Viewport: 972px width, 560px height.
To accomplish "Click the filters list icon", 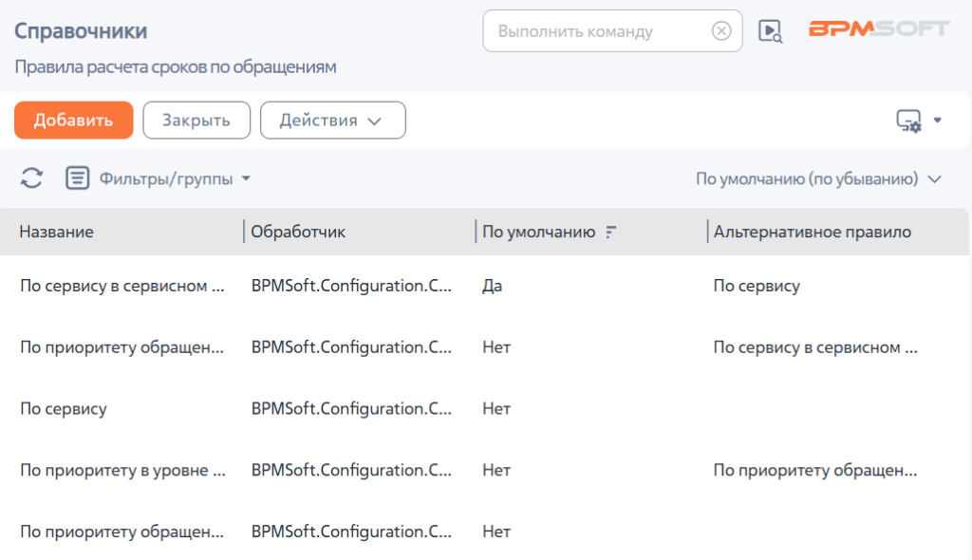I will point(78,178).
